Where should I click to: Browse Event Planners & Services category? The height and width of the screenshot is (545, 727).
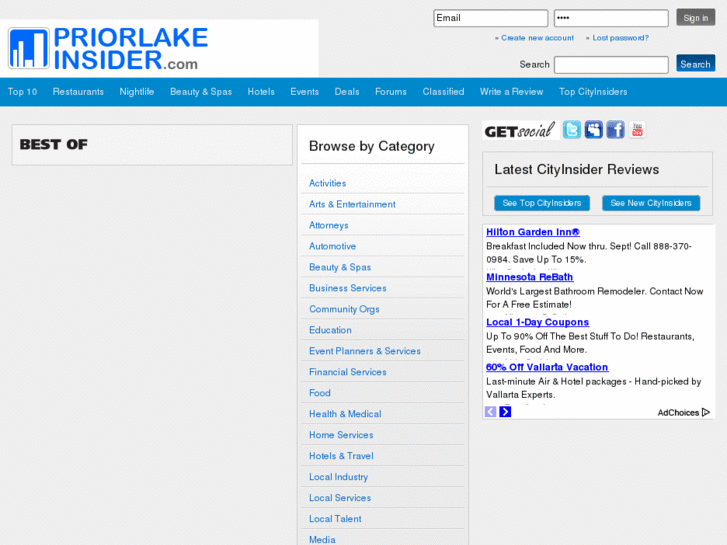(x=365, y=351)
